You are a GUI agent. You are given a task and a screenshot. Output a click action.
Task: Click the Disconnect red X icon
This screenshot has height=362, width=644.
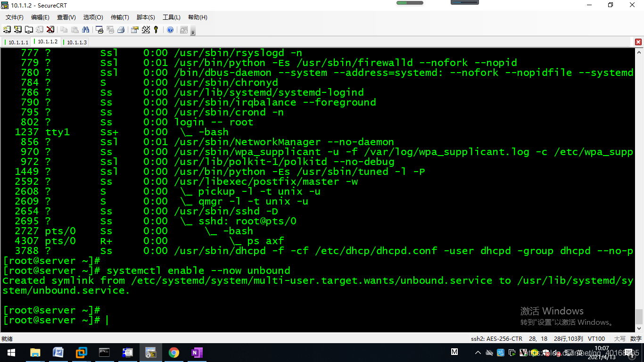50,30
